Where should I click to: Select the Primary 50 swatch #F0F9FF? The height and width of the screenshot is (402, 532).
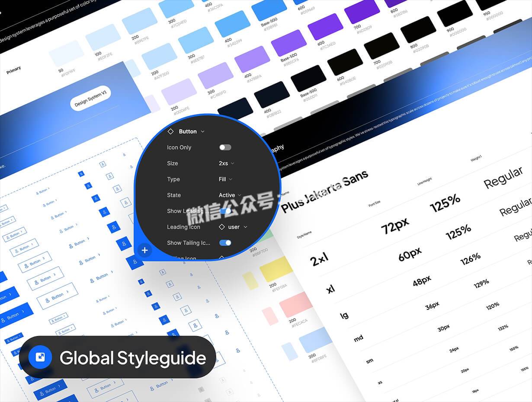coord(66,54)
